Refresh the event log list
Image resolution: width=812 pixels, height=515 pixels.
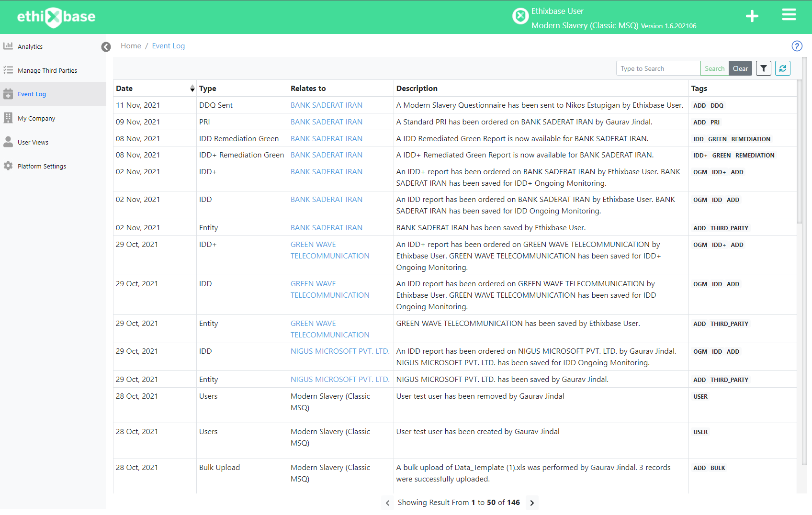tap(783, 68)
